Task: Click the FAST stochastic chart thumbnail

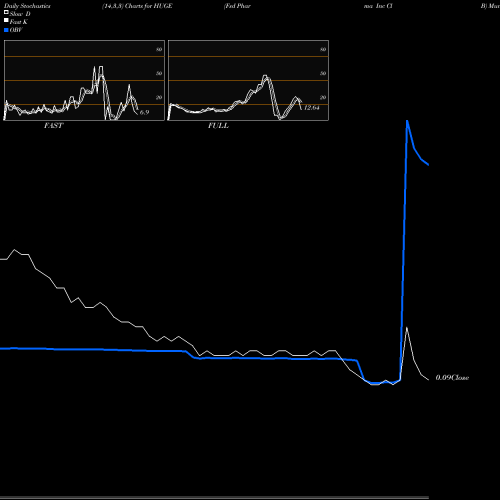Action: 84,80
